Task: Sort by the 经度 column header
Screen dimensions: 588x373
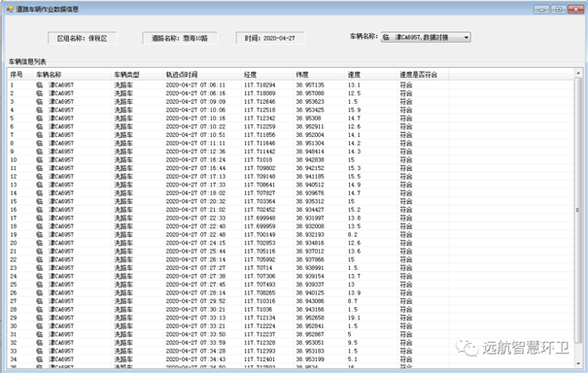Action: coord(267,75)
